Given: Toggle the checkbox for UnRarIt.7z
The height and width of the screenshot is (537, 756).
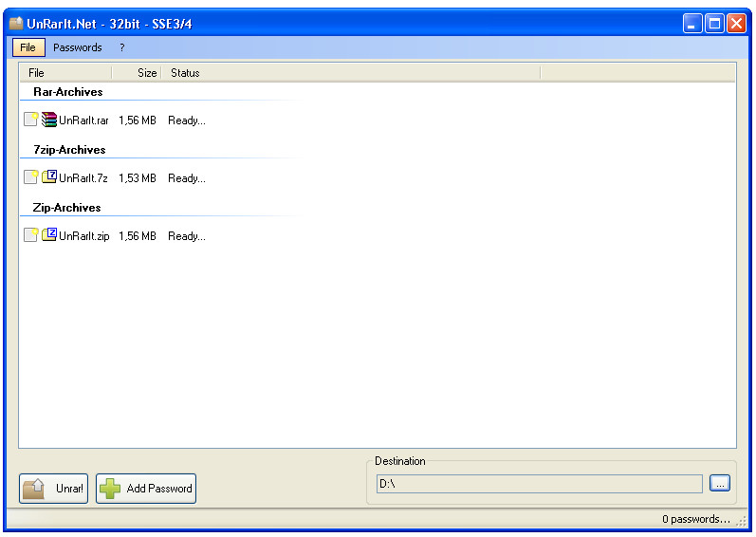Looking at the screenshot, I should pyautogui.click(x=31, y=176).
